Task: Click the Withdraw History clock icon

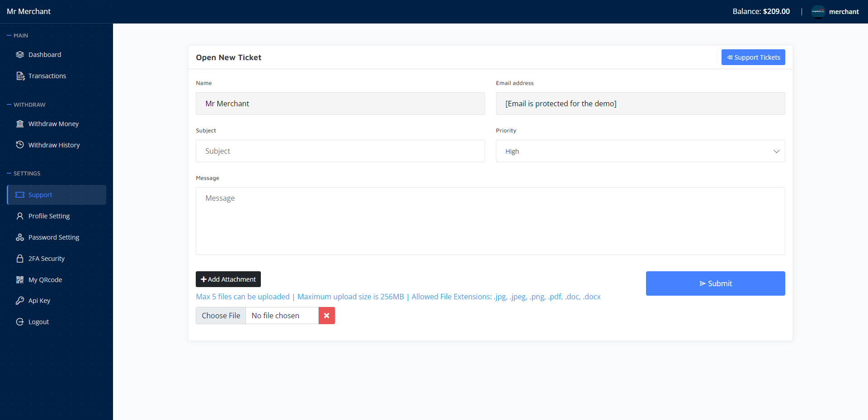Action: click(20, 145)
